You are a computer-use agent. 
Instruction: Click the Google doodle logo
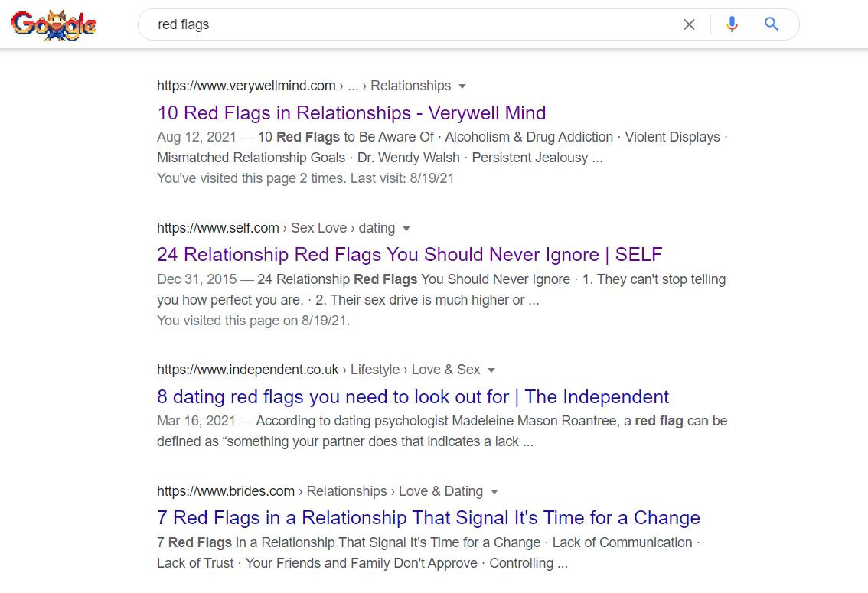(54, 25)
